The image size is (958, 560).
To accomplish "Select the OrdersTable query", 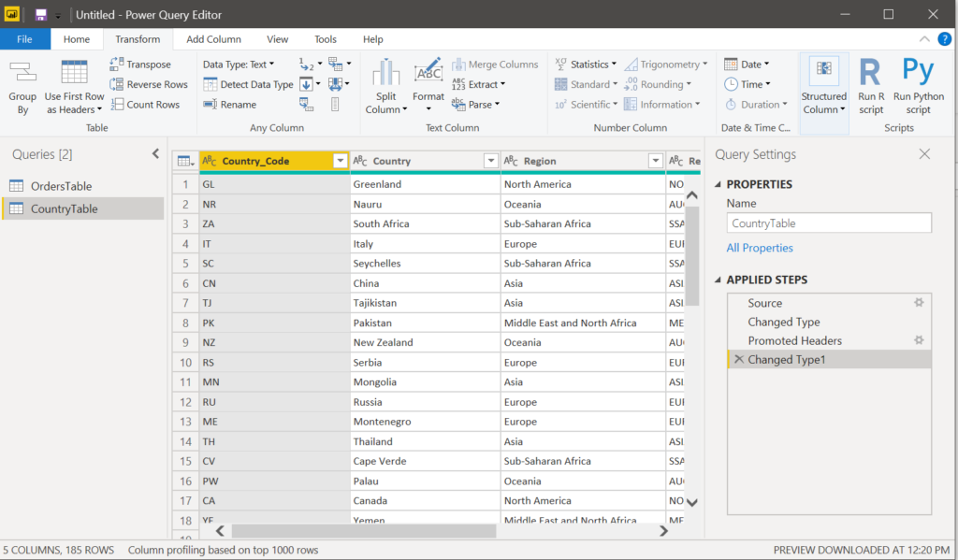I will [x=61, y=186].
